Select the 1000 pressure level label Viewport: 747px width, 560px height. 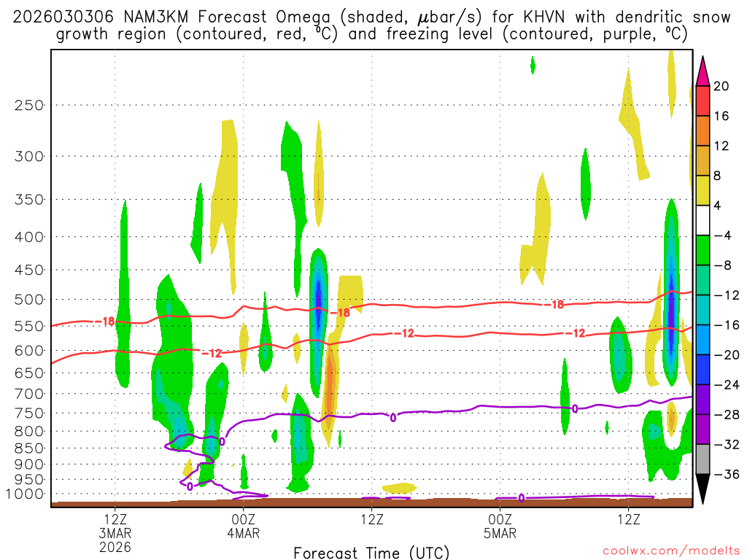click(26, 494)
